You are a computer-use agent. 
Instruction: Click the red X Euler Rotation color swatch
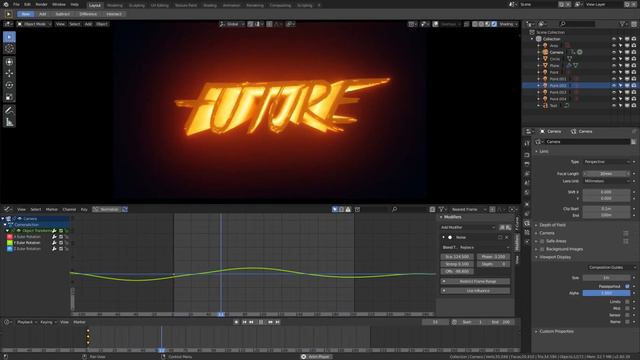pyautogui.click(x=10, y=237)
